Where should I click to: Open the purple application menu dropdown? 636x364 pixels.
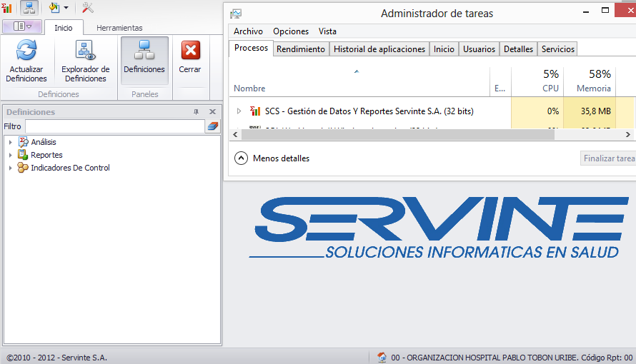[22, 26]
